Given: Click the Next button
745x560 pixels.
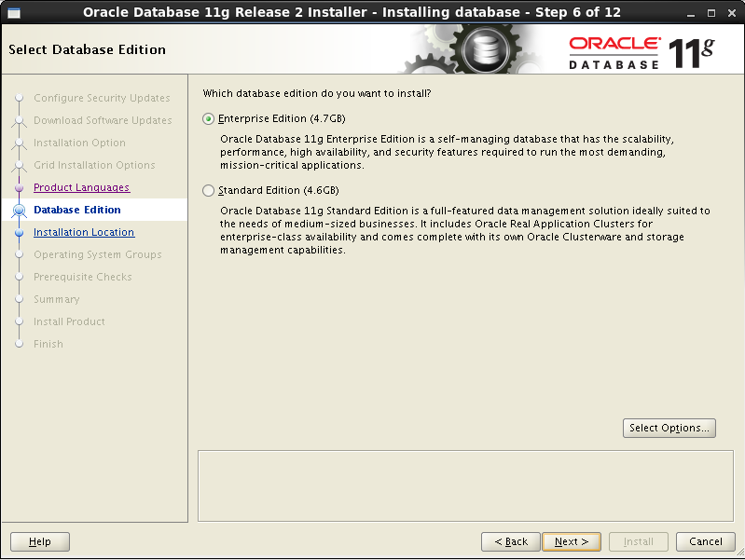Looking at the screenshot, I should (572, 541).
